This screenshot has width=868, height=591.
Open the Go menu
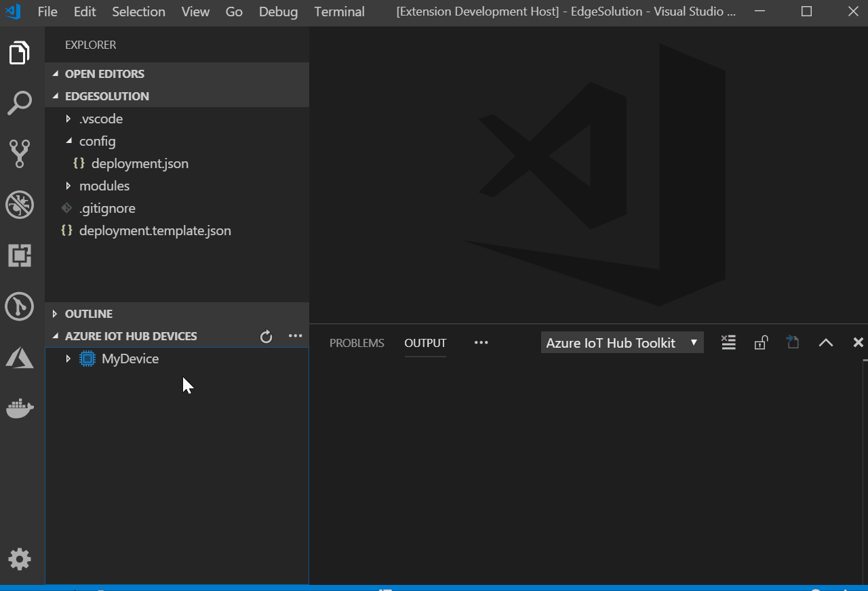(234, 12)
